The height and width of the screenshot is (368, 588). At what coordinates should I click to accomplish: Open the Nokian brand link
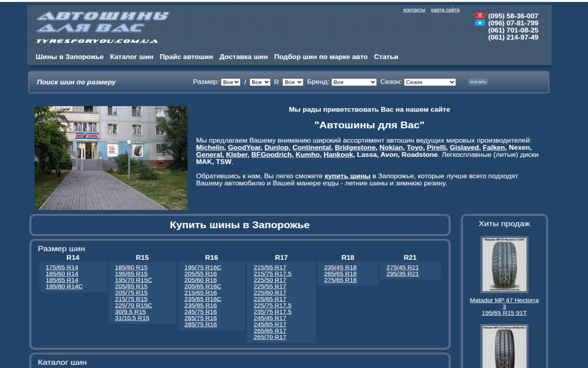(391, 148)
